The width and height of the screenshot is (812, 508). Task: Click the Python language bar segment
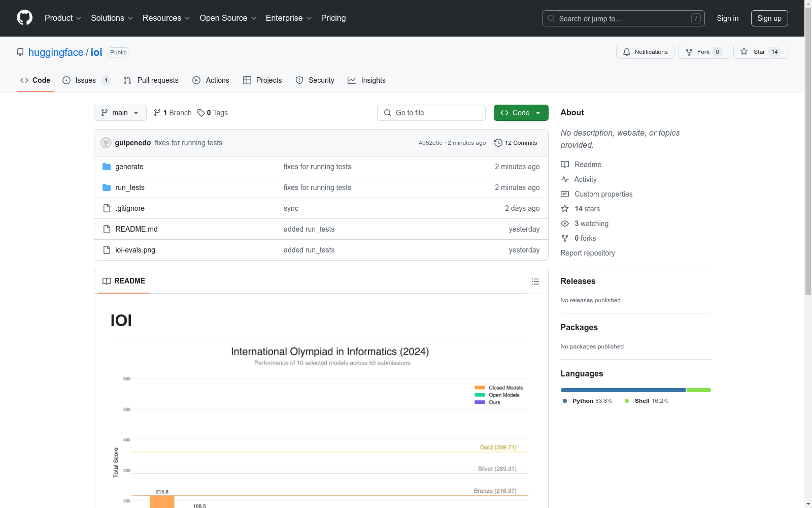point(623,390)
